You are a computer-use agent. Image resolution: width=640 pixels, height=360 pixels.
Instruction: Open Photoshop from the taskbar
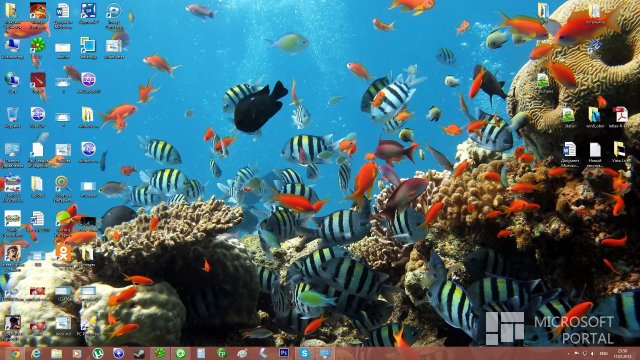point(284,353)
